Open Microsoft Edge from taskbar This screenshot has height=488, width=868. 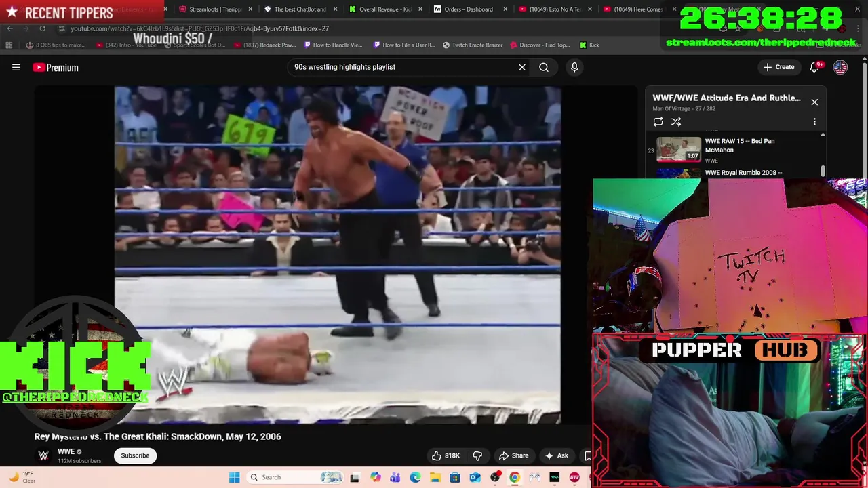[x=415, y=477]
